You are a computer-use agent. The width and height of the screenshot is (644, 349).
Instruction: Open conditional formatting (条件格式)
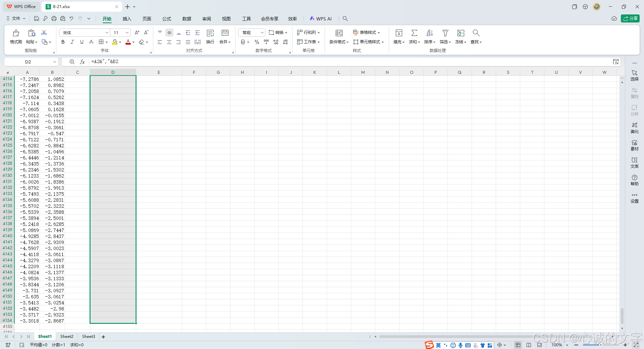point(338,37)
